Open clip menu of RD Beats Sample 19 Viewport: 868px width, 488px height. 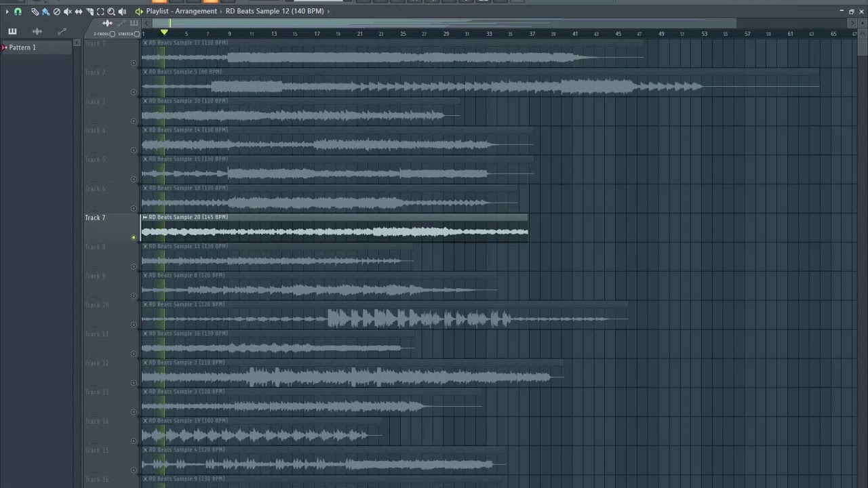145,421
